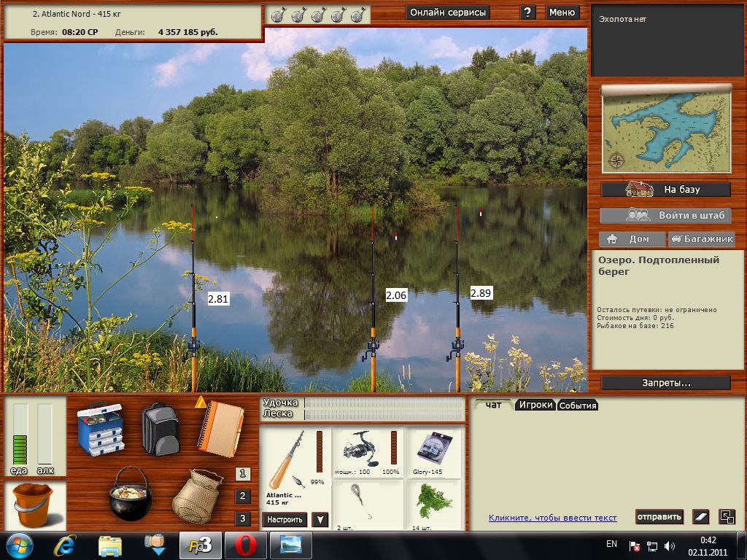Switch to tackle setup number 3
Image resolution: width=747 pixels, height=560 pixels.
tap(242, 518)
